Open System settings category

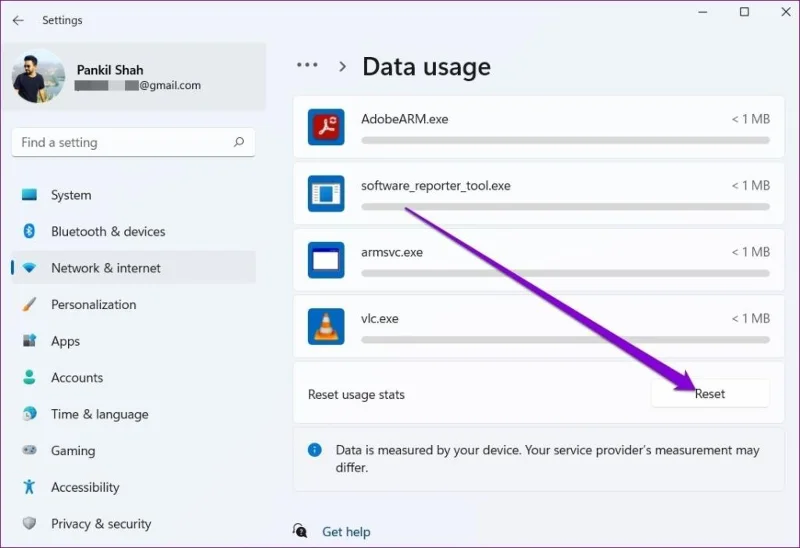pyautogui.click(x=133, y=195)
